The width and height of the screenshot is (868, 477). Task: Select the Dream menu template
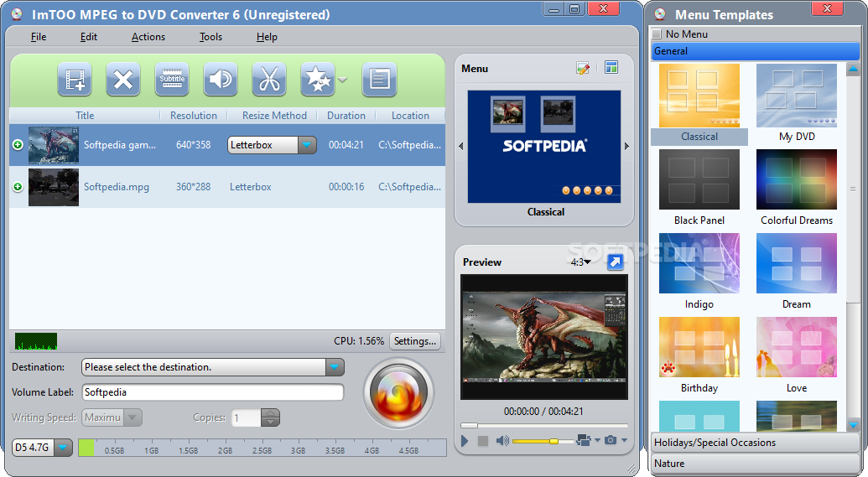pyautogui.click(x=797, y=272)
